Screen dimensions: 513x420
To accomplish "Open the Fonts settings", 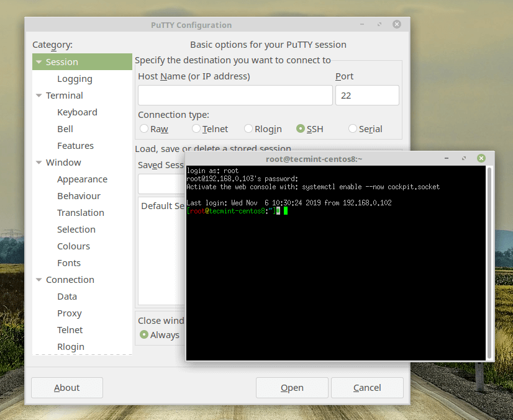I will (x=68, y=262).
